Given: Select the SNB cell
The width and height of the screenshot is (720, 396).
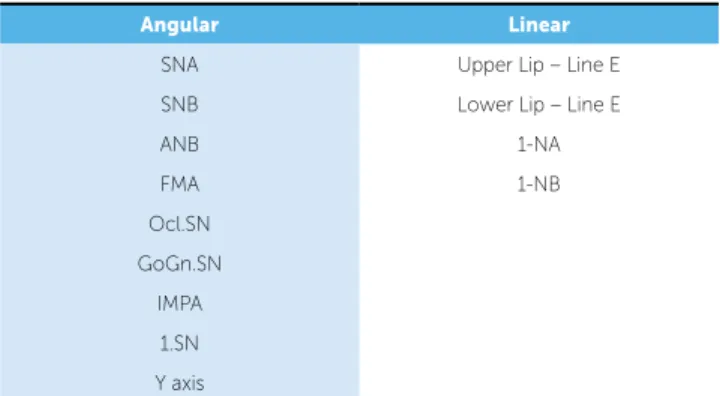Looking at the screenshot, I should (x=180, y=104).
